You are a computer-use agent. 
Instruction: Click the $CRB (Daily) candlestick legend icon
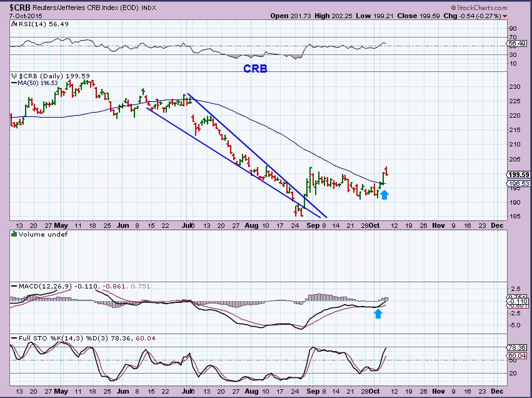(14, 76)
